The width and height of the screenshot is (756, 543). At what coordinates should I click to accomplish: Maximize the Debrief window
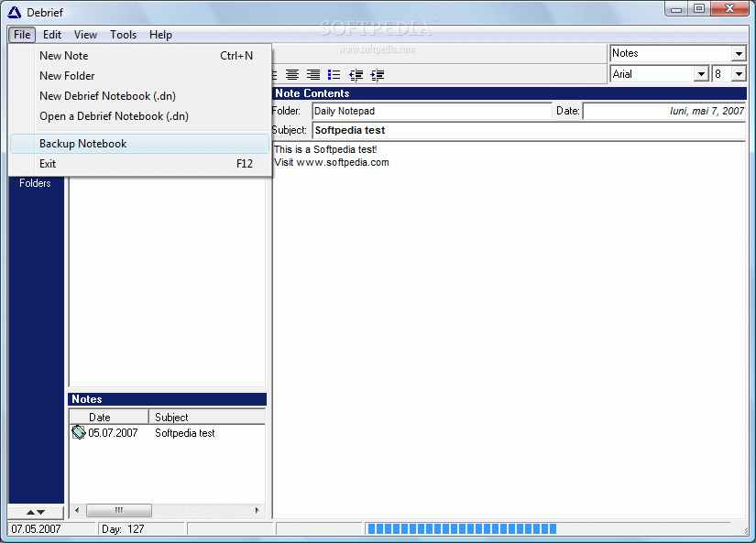coord(699,8)
